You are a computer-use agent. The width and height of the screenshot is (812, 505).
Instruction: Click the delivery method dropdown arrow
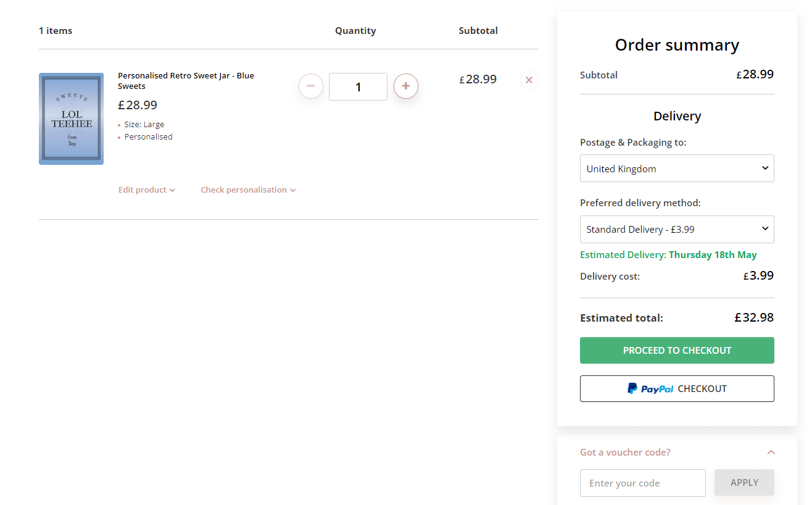click(765, 229)
